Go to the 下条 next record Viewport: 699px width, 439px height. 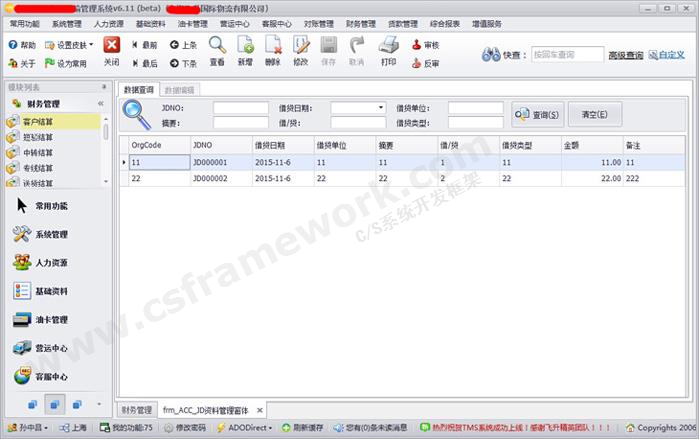[x=183, y=63]
